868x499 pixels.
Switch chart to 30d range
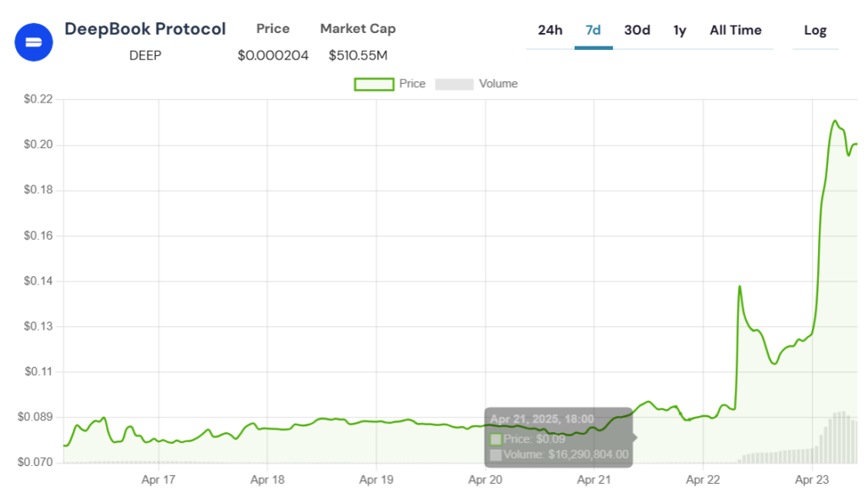pos(637,30)
